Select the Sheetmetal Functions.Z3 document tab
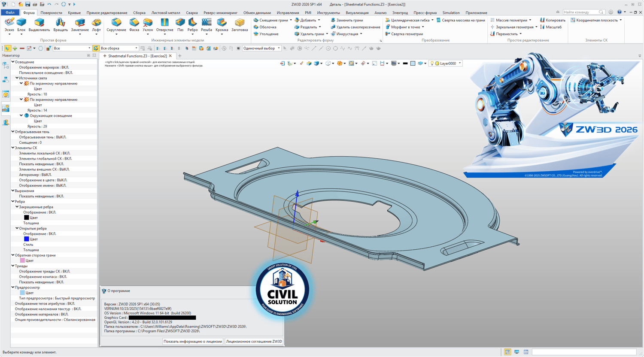Screen dimensions: 644x357 pyautogui.click(x=137, y=56)
